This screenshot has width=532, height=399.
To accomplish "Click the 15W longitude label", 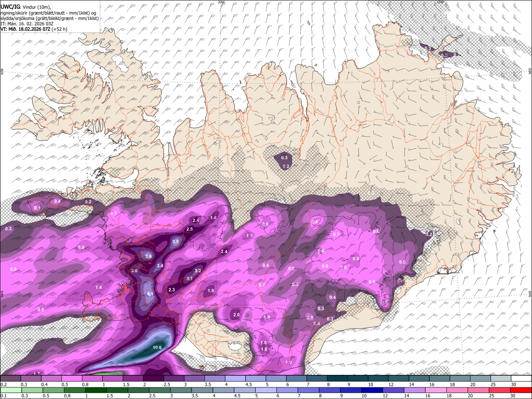I will pos(440,2).
